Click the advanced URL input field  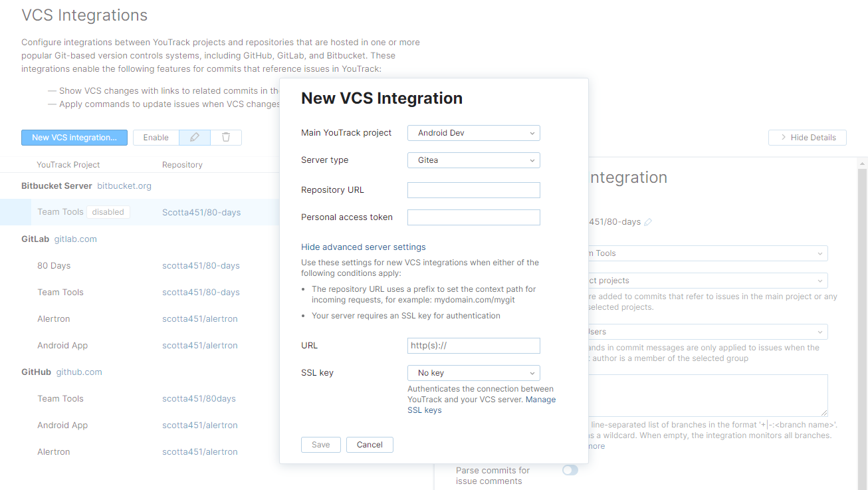click(473, 346)
